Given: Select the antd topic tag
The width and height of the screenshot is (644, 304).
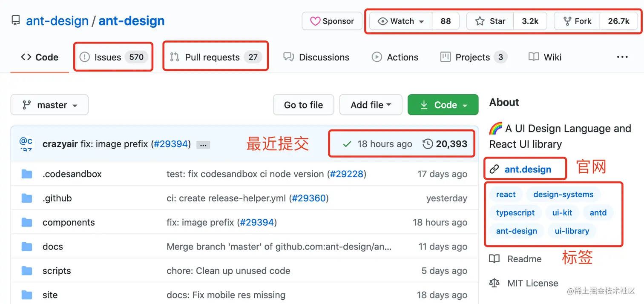Looking at the screenshot, I should [x=598, y=213].
